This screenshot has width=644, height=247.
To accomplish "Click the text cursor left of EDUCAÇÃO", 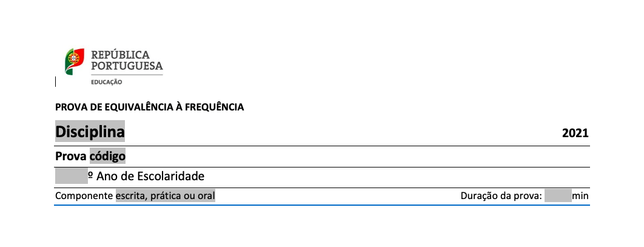I will (55, 81).
